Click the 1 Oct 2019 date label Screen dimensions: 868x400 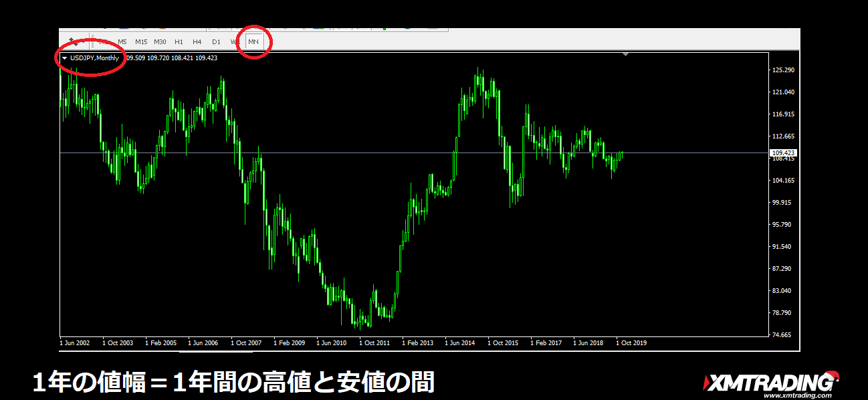point(631,343)
